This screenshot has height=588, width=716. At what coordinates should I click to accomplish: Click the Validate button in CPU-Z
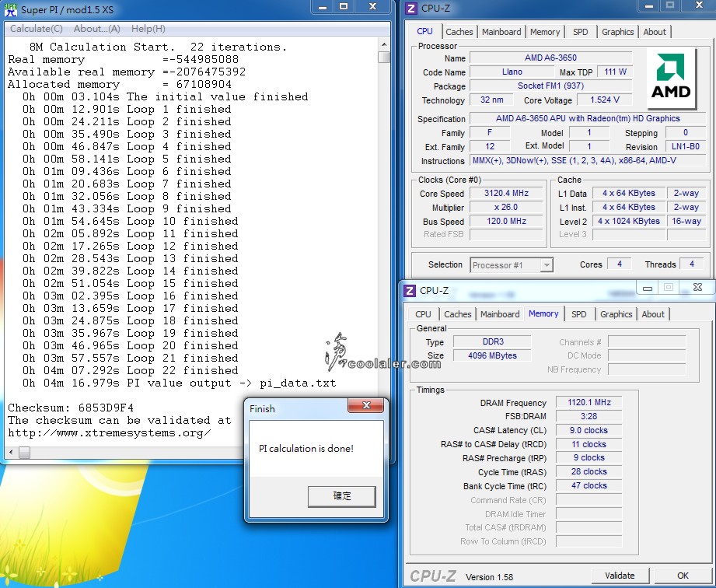coord(620,576)
